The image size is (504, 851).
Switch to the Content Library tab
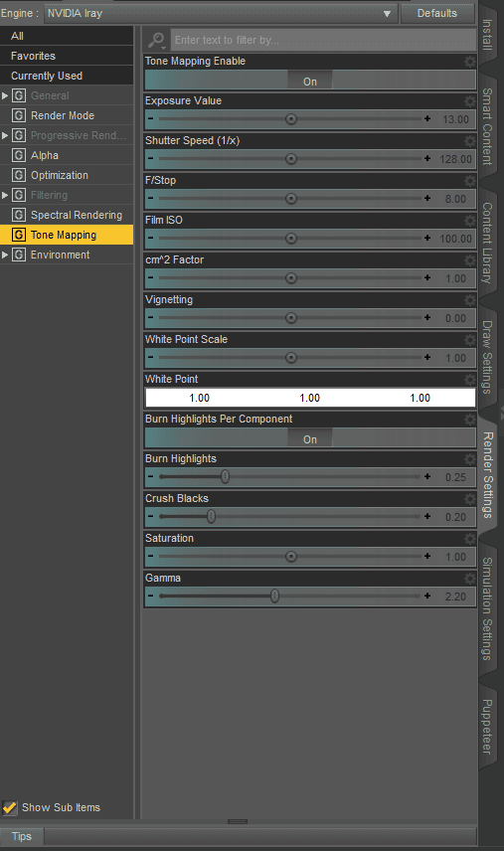click(487, 243)
